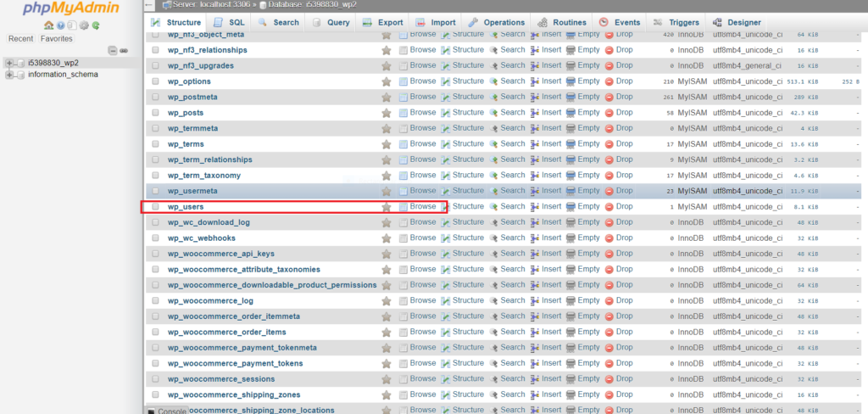
Task: Open the Console panel
Action: (167, 411)
